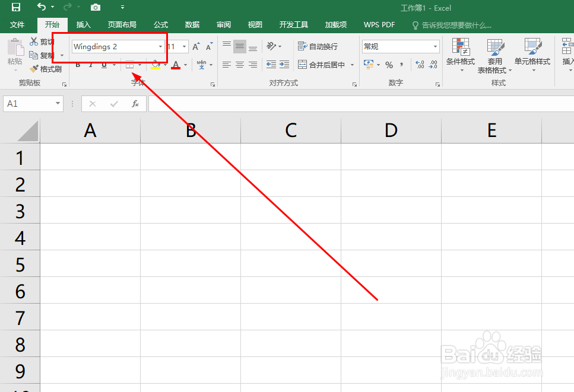
Task: Toggle 自动换行 wrap text
Action: point(318,46)
